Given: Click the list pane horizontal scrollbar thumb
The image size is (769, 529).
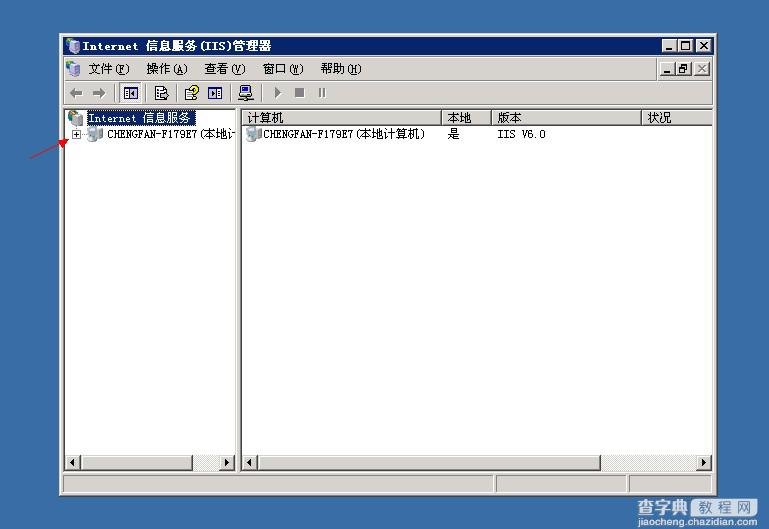Looking at the screenshot, I should click(429, 462).
